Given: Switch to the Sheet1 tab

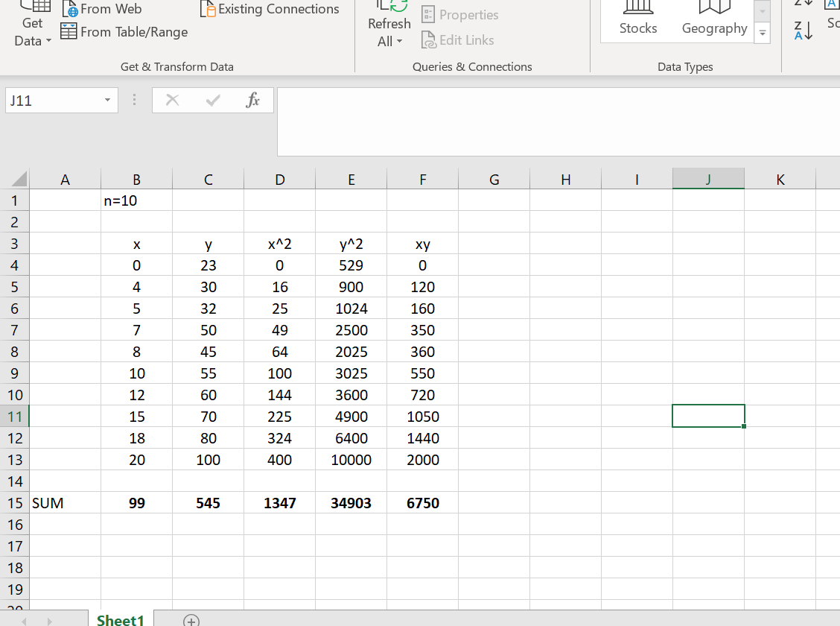Looking at the screenshot, I should pos(121,619).
